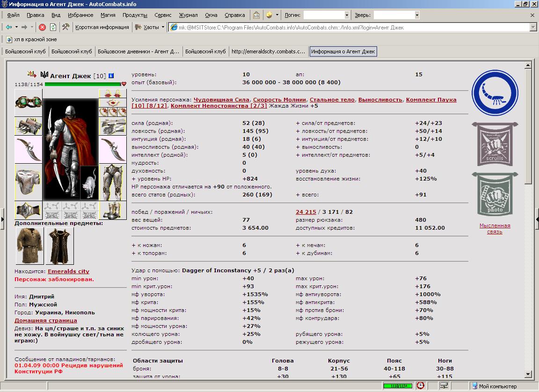Follow the Домашняя страница link
This screenshot has width=539, height=392.
[x=46, y=320]
